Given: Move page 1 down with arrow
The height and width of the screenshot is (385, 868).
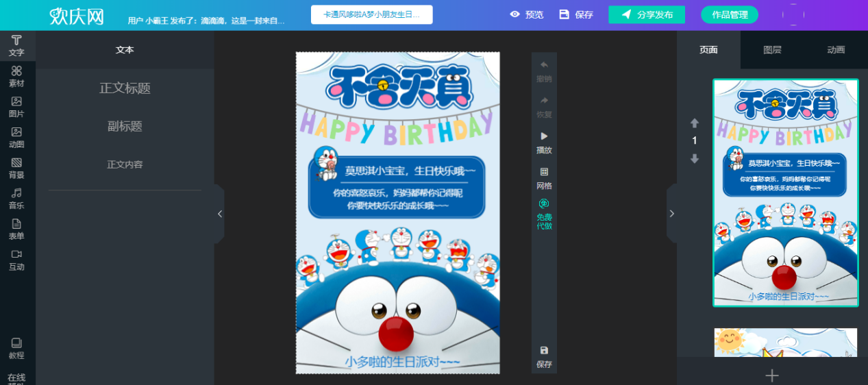Looking at the screenshot, I should click(695, 159).
